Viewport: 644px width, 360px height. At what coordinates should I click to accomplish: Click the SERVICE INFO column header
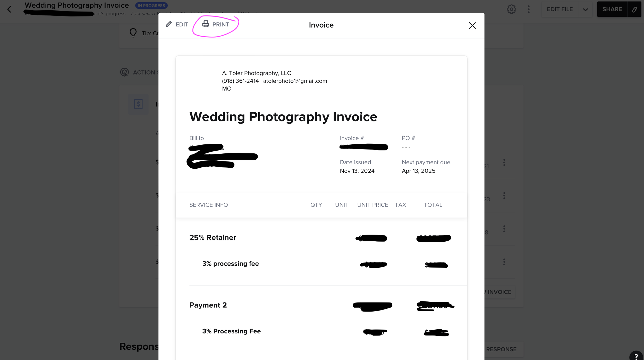209,205
